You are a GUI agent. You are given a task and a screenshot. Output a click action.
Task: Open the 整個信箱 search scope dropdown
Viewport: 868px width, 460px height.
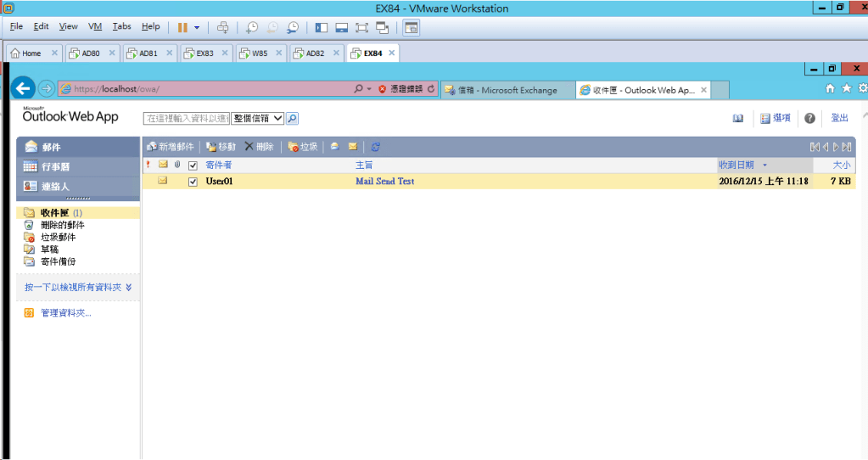click(x=258, y=119)
